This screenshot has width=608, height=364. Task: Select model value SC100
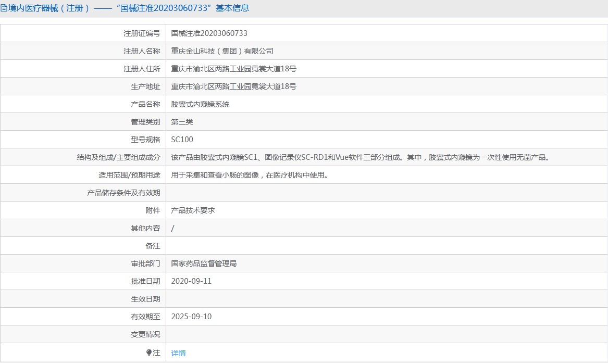click(x=182, y=140)
